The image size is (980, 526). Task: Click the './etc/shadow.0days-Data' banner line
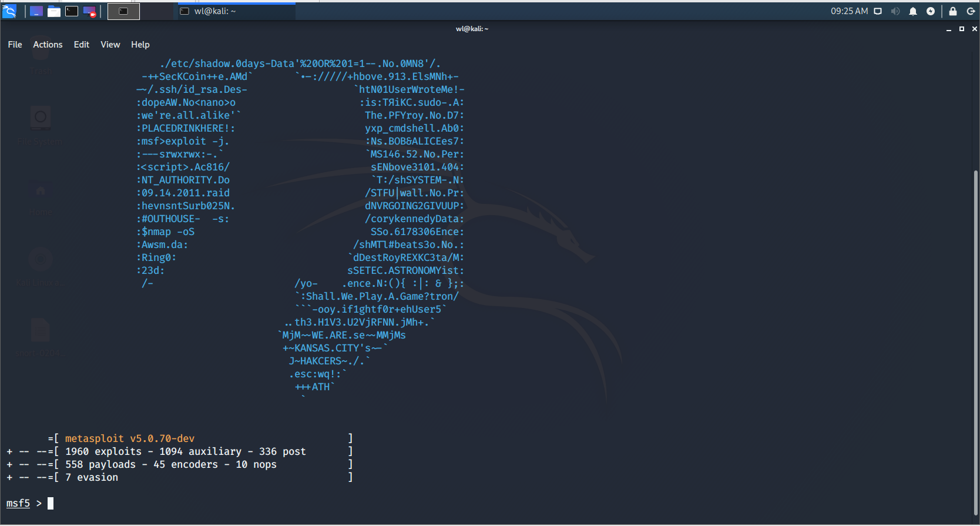tap(300, 63)
